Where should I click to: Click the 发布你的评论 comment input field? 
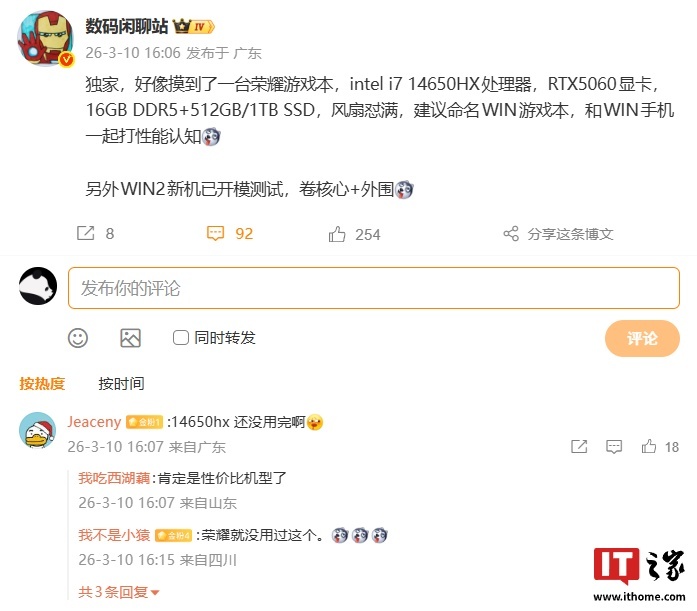click(374, 288)
